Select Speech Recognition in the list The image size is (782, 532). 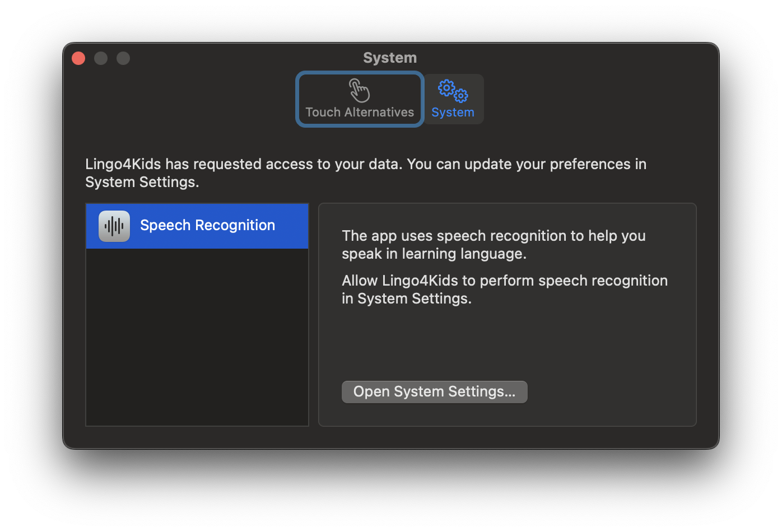(x=197, y=226)
